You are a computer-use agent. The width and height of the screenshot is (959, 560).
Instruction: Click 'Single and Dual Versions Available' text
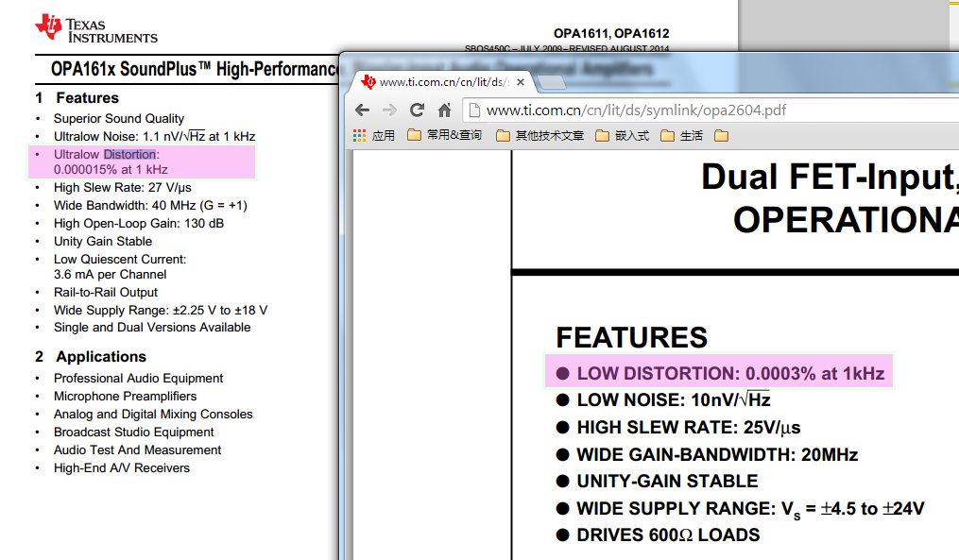[x=152, y=327]
